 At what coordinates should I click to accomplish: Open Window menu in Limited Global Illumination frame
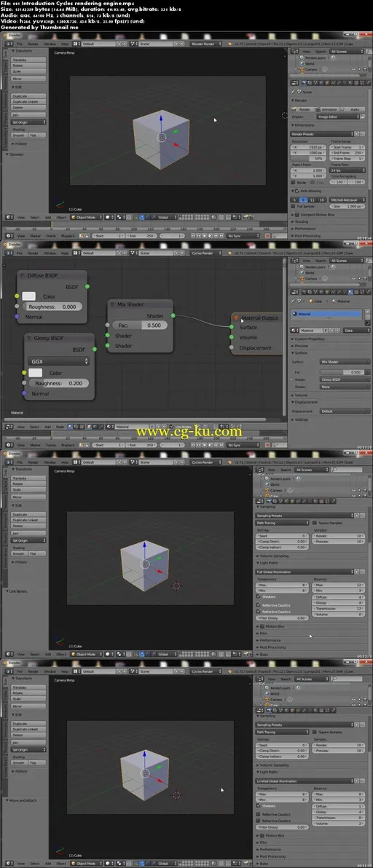coord(50,671)
